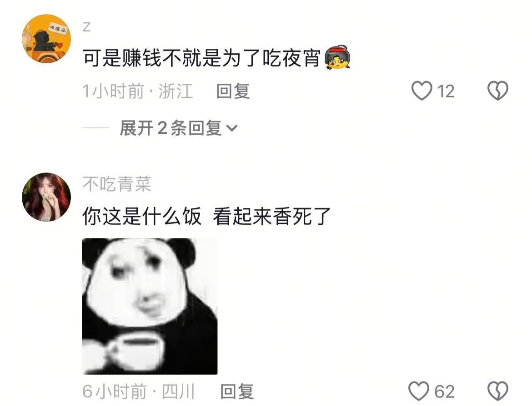Open username 不吃青菜's profile
Image resolution: width=532 pixels, height=406 pixels.
pos(117,184)
